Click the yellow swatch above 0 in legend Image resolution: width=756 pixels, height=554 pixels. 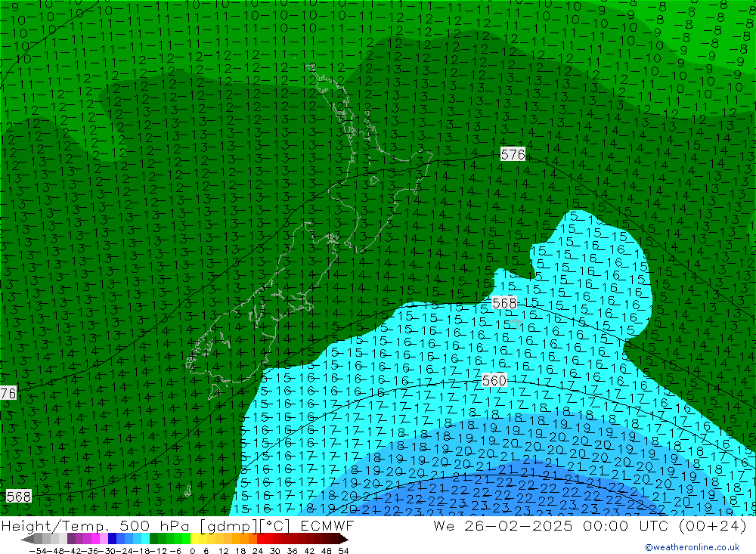pyautogui.click(x=194, y=539)
